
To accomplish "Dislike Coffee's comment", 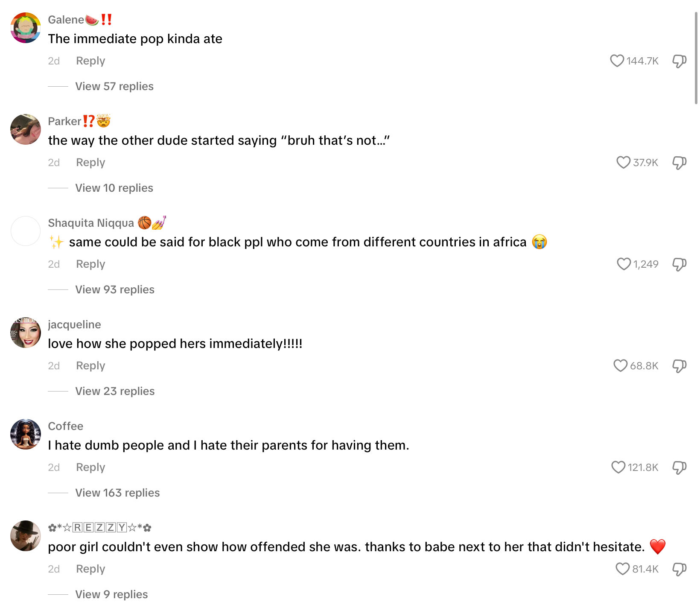I will [x=679, y=468].
